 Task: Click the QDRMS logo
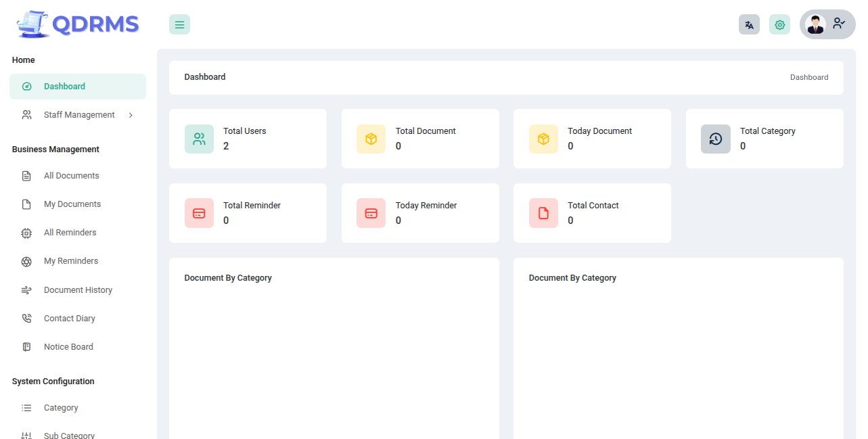click(x=78, y=25)
